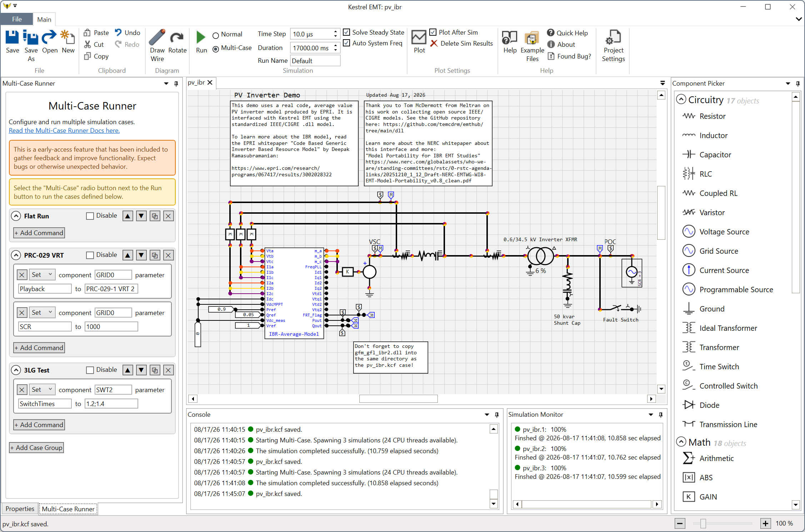Viewport: 805px width, 532px height.
Task: Click Add Command under 3LG Test
Action: click(x=39, y=425)
